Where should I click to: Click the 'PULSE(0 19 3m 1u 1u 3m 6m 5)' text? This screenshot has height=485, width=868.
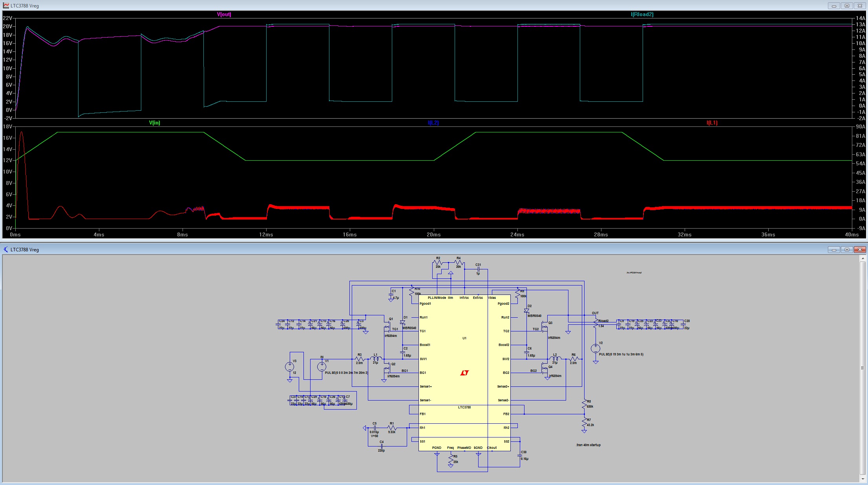[621, 354]
